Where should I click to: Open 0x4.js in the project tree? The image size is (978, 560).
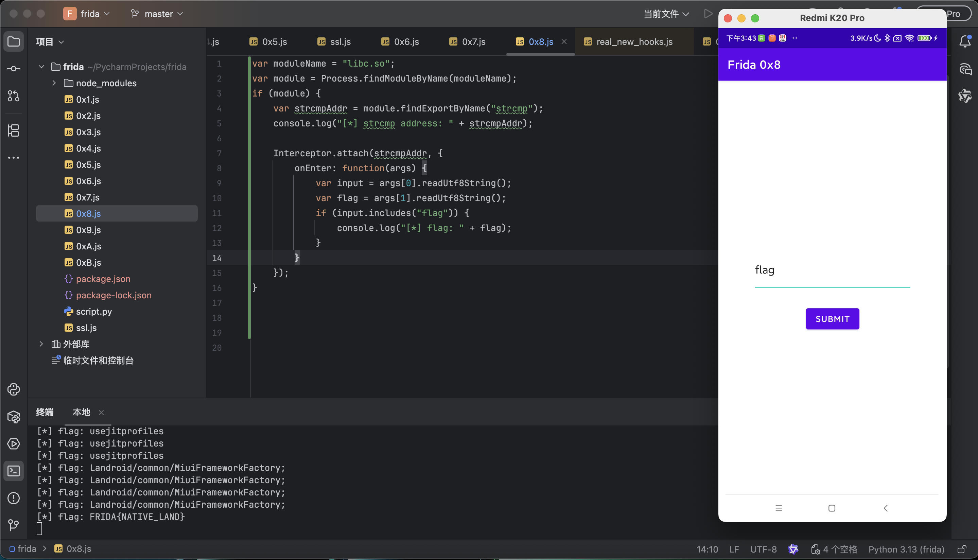click(88, 148)
